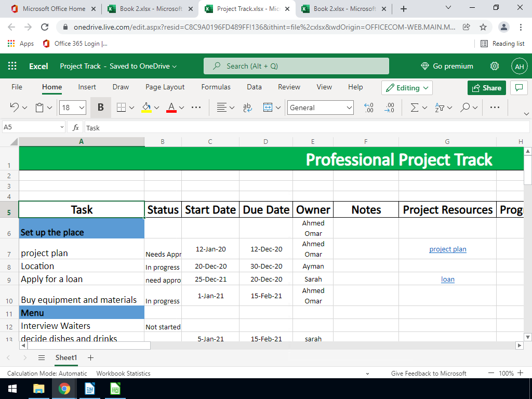
Task: Click the Windows Start button
Action: [x=12, y=389]
